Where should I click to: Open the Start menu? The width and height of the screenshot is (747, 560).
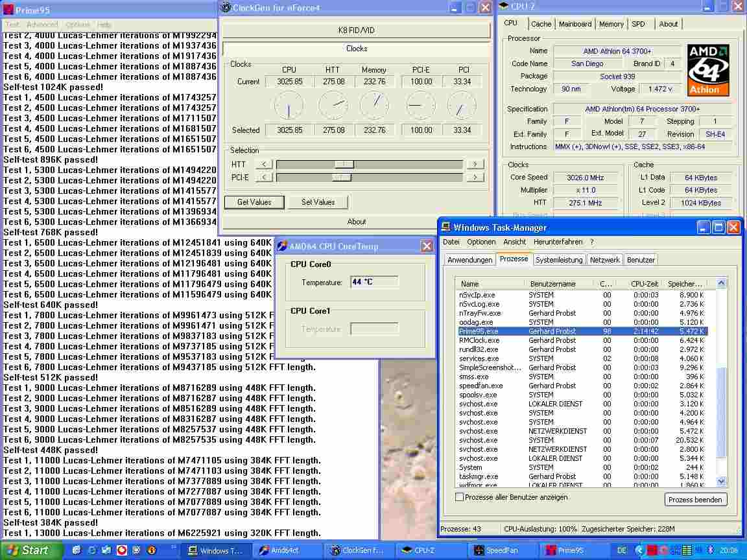pos(31,550)
